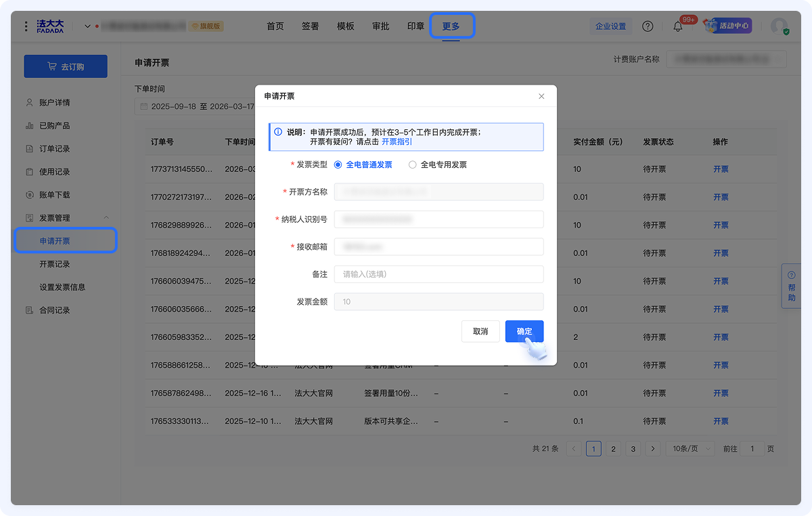Click the shopping cart 去订购 button
The image size is (812, 516).
66,66
